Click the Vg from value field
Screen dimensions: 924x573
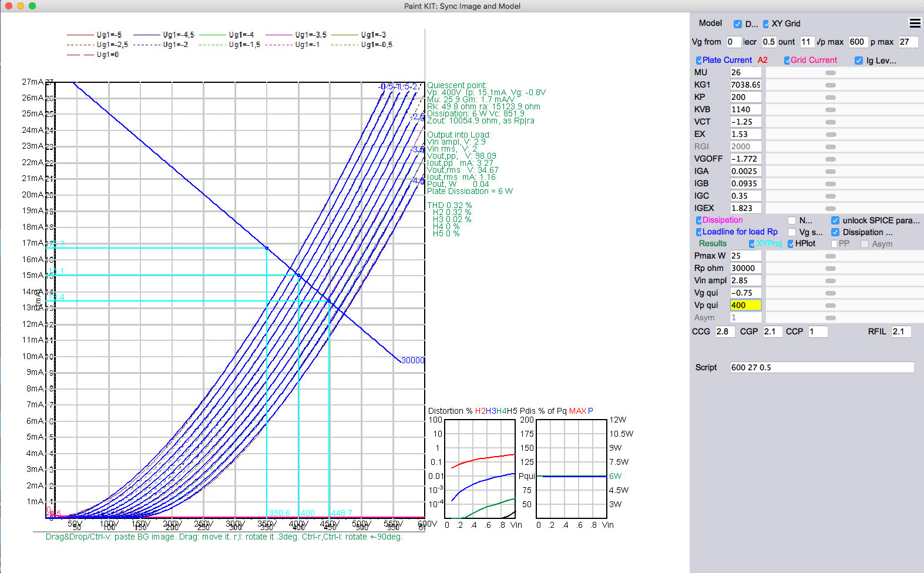pos(733,42)
